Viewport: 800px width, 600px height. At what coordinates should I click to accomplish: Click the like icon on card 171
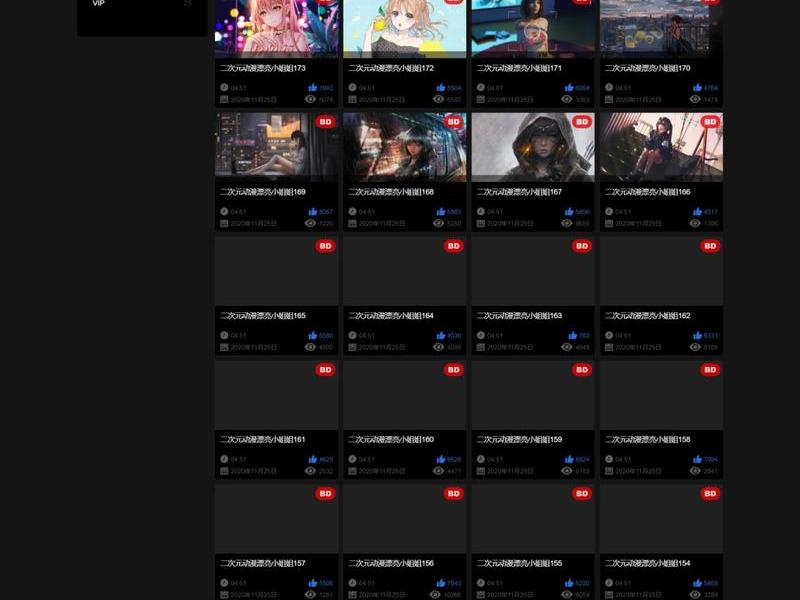pos(569,87)
